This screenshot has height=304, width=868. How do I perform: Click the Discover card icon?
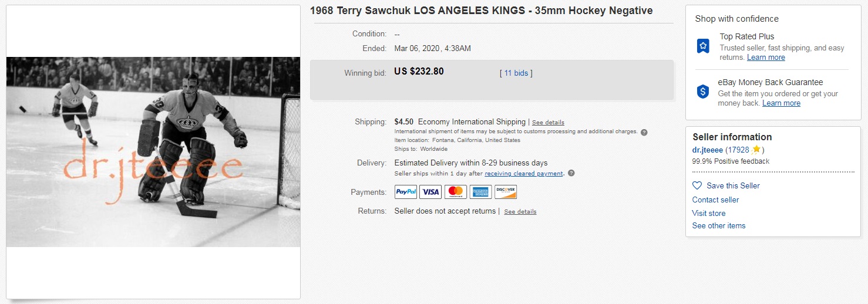506,192
